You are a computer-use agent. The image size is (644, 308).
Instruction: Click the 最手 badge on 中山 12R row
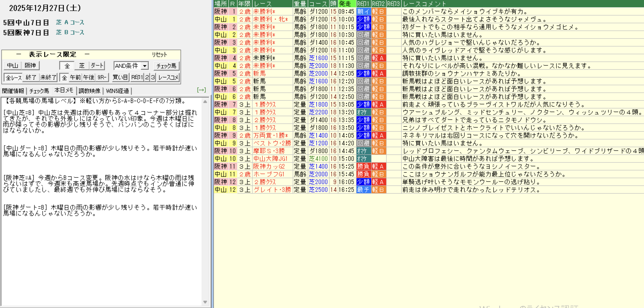363,190
